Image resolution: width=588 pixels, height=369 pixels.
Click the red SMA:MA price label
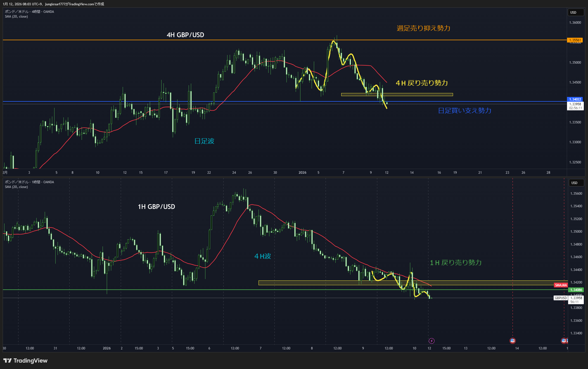pos(561,285)
